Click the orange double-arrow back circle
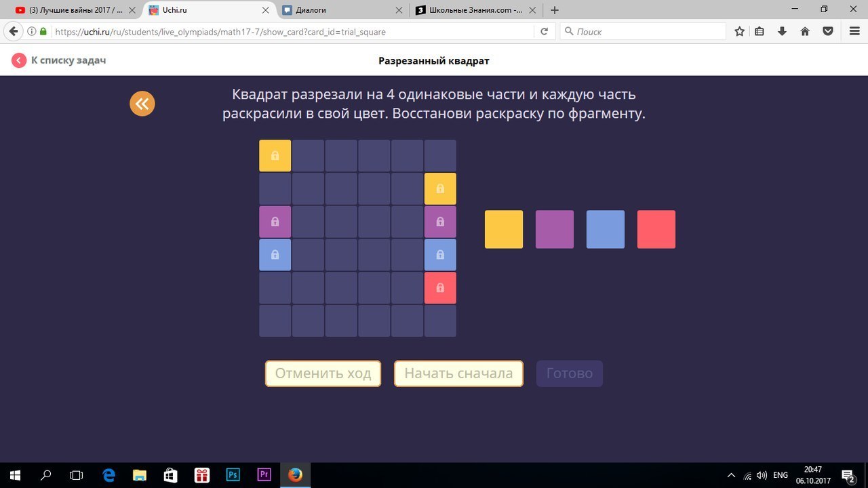Image resolution: width=868 pixels, height=488 pixels. point(142,103)
